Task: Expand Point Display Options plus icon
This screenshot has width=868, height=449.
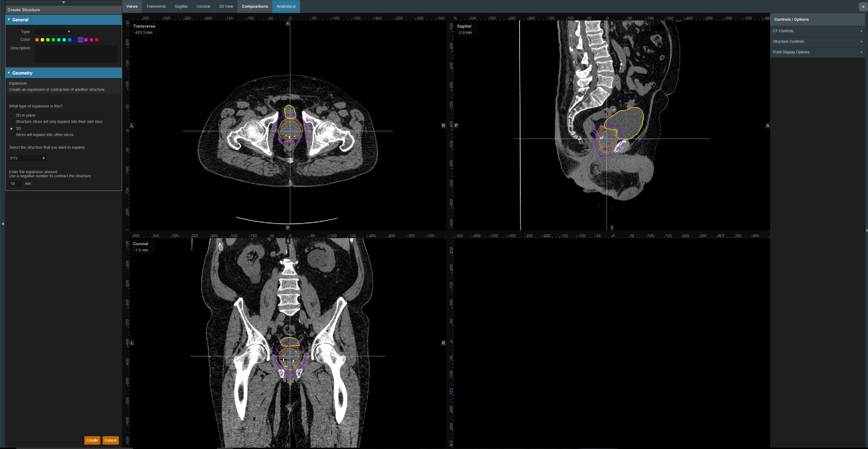Action: (861, 52)
